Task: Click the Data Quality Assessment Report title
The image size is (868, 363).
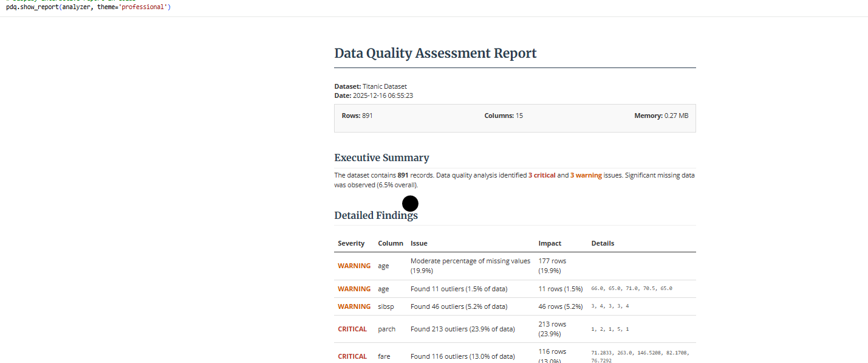Action: tap(434, 53)
